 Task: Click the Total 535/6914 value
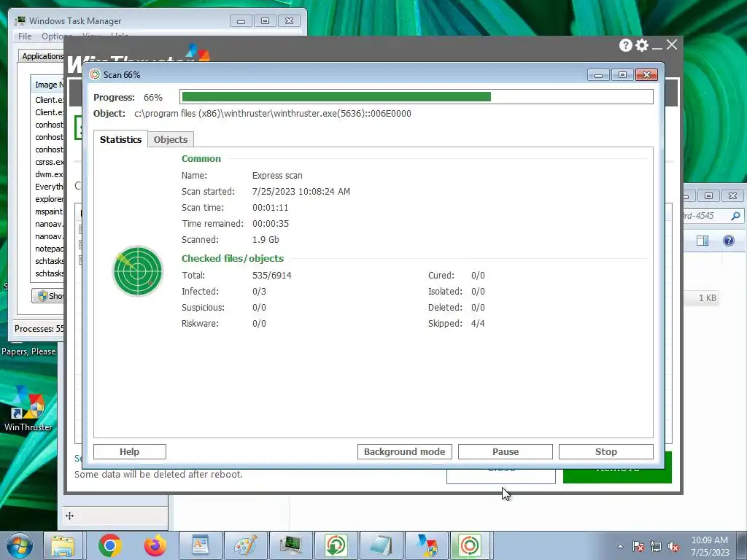pos(272,275)
